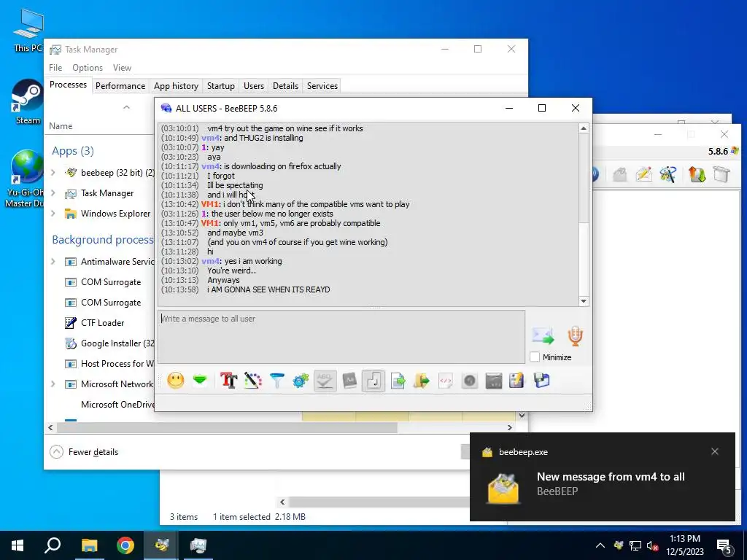Viewport: 747px width, 560px height.
Task: Expand Antimalware Service process row
Action: pyautogui.click(x=53, y=262)
